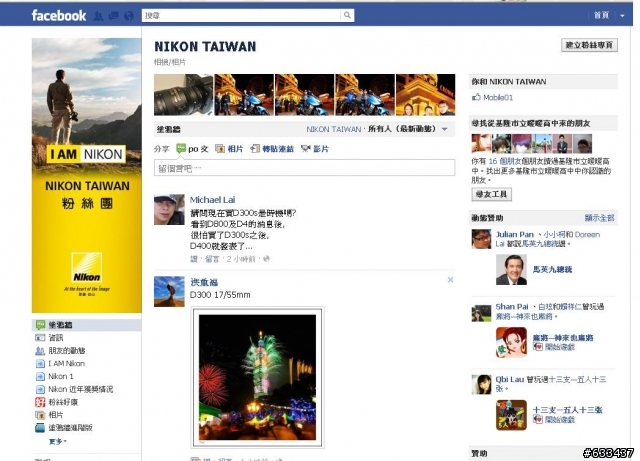Open messages icon in header
The height and width of the screenshot is (461, 640).
pos(113,16)
